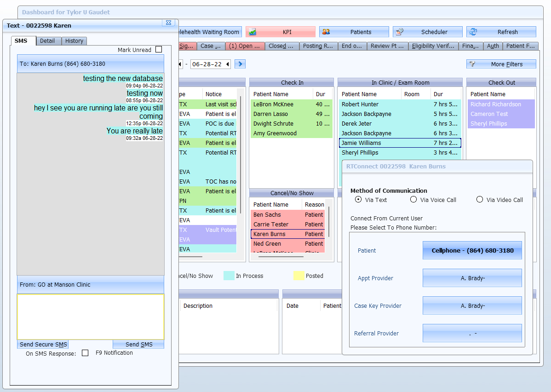Viewport: 551px width, 392px height.
Task: Select Richard Richardson in Check Out
Action: 501,104
